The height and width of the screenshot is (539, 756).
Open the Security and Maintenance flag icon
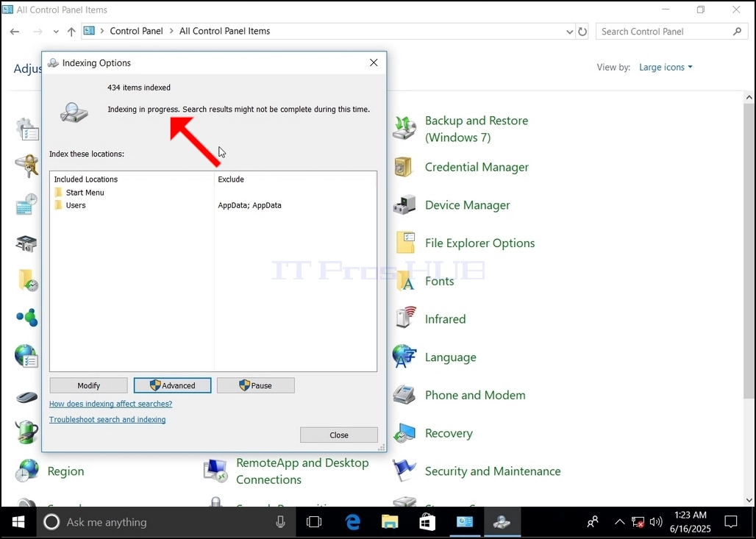tap(404, 471)
